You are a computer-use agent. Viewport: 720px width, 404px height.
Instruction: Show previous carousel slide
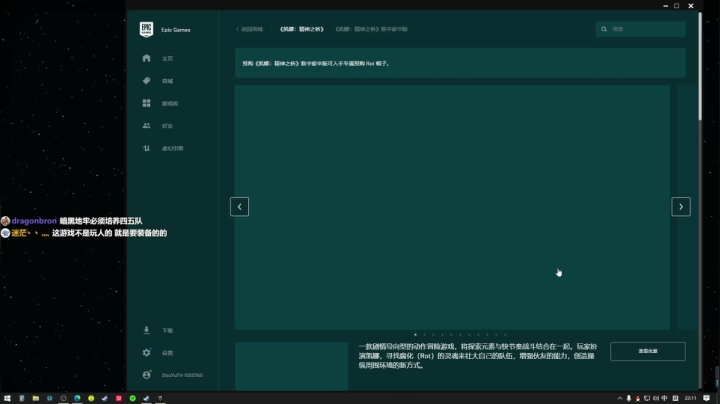(x=239, y=207)
